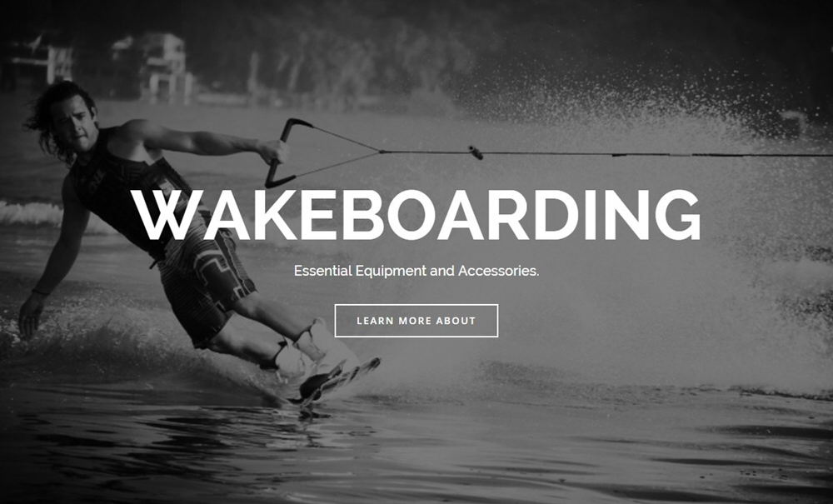Click the final G in WAKEBOARDING
The width and height of the screenshot is (833, 504).
677,215
